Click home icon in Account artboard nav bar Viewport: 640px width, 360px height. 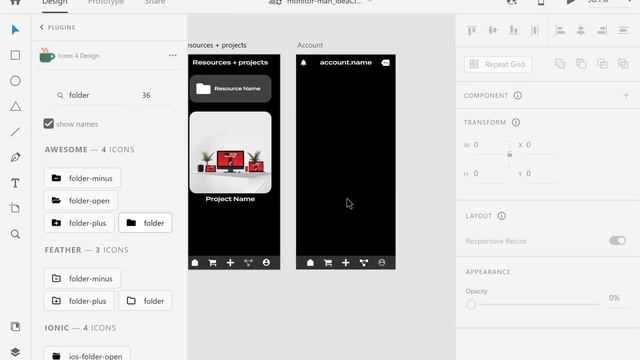310,262
